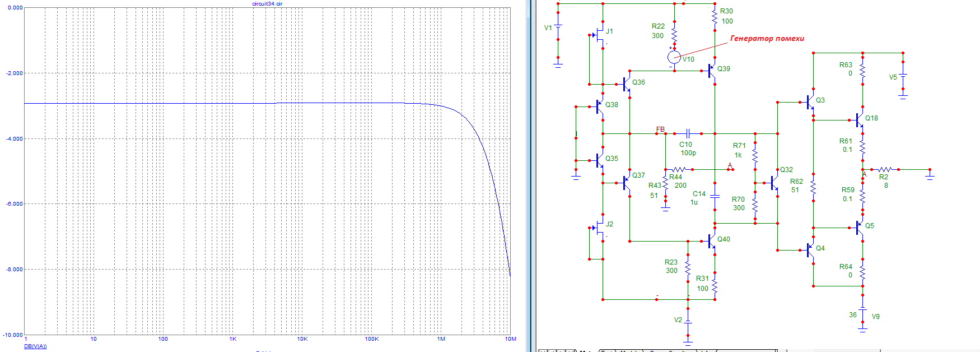Select the R2 load resistor symbol

pyautogui.click(x=885, y=169)
